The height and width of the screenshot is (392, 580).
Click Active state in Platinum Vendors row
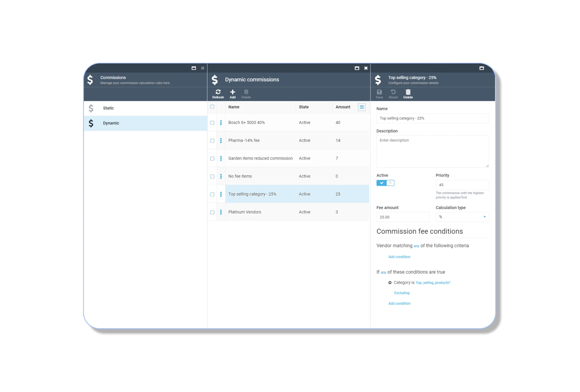[x=305, y=212]
